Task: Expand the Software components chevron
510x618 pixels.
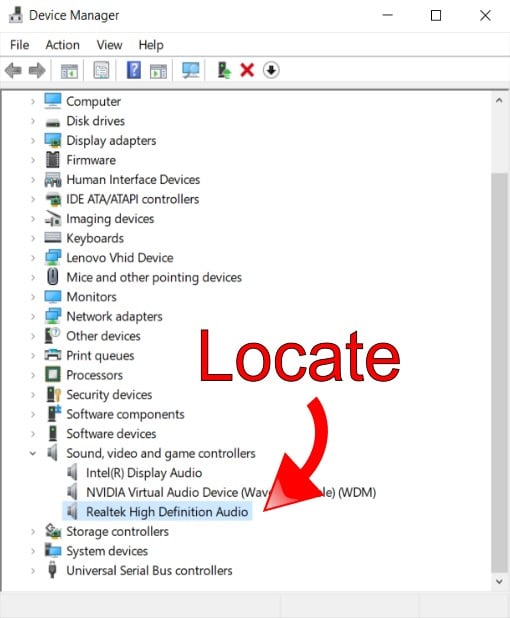Action: coord(33,414)
